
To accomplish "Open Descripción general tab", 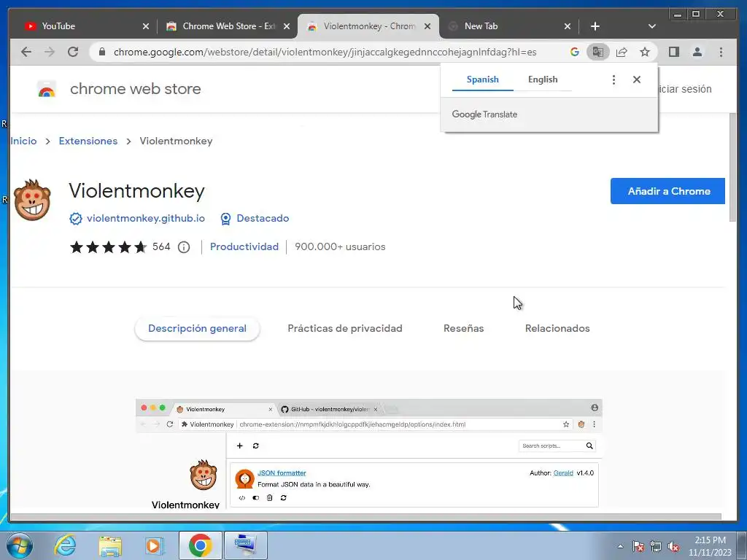I will 197,328.
